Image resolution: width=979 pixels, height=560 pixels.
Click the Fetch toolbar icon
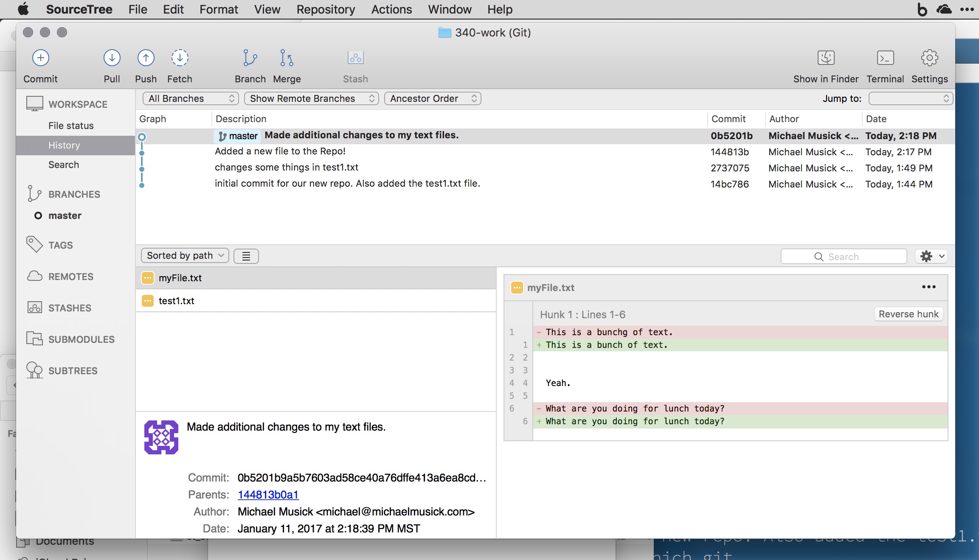coord(180,58)
